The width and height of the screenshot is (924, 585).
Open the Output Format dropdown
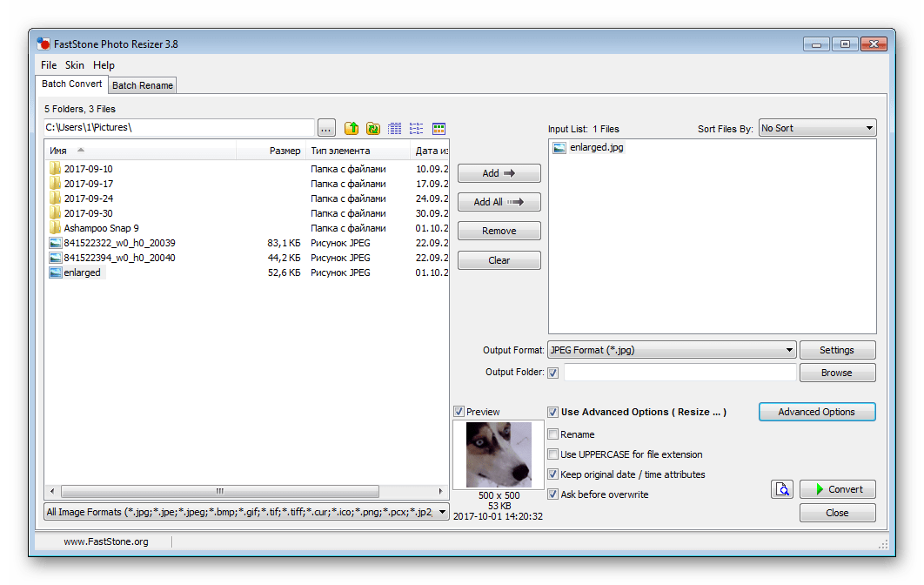click(672, 350)
